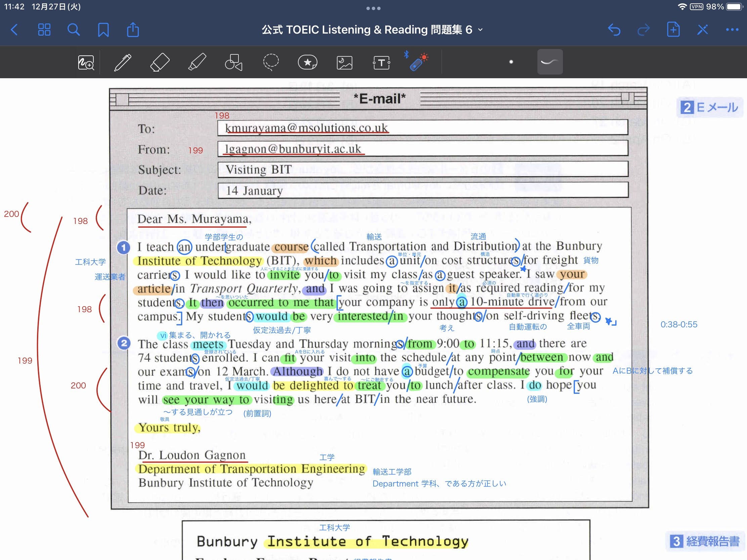Image resolution: width=747 pixels, height=560 pixels.
Task: Select the Eraser tool
Action: [x=160, y=62]
